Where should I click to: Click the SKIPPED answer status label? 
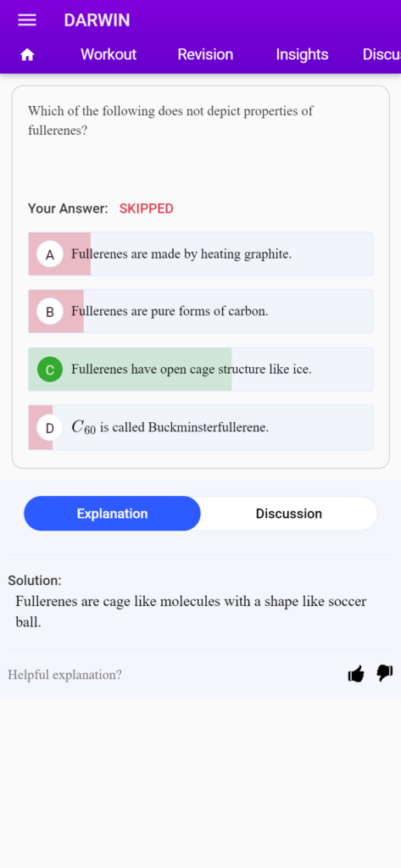[x=146, y=209]
